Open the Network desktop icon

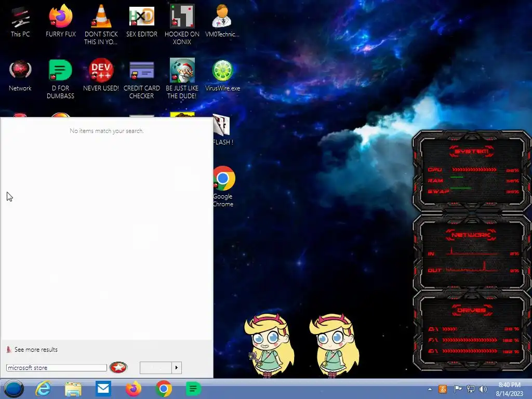20,76
